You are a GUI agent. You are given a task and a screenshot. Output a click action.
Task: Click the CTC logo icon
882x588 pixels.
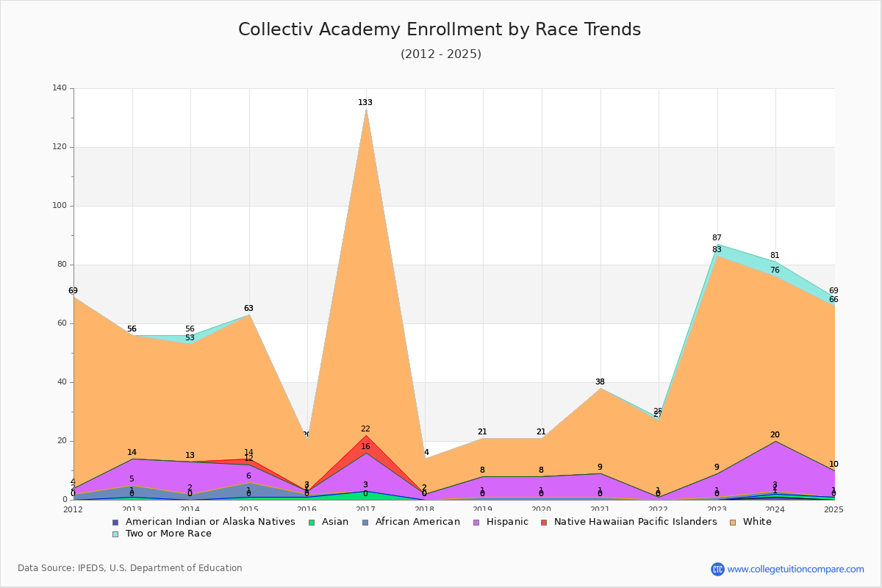coord(717,569)
